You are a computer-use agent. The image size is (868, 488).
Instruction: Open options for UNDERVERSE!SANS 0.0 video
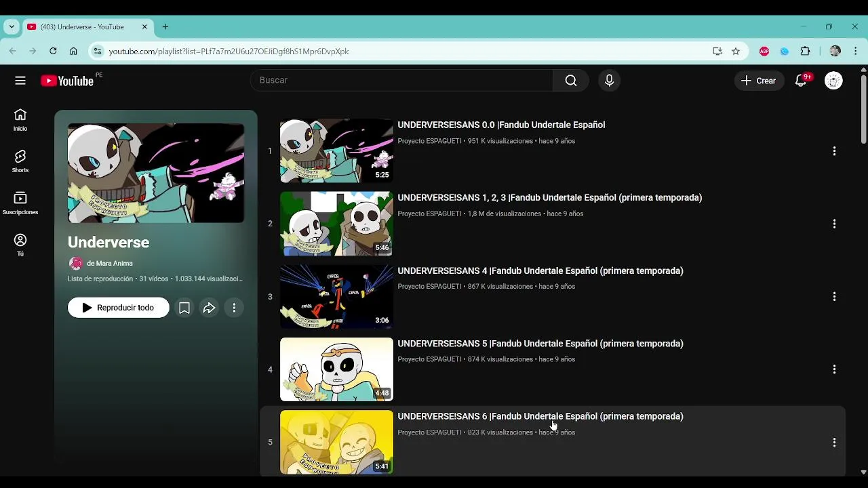tap(834, 151)
